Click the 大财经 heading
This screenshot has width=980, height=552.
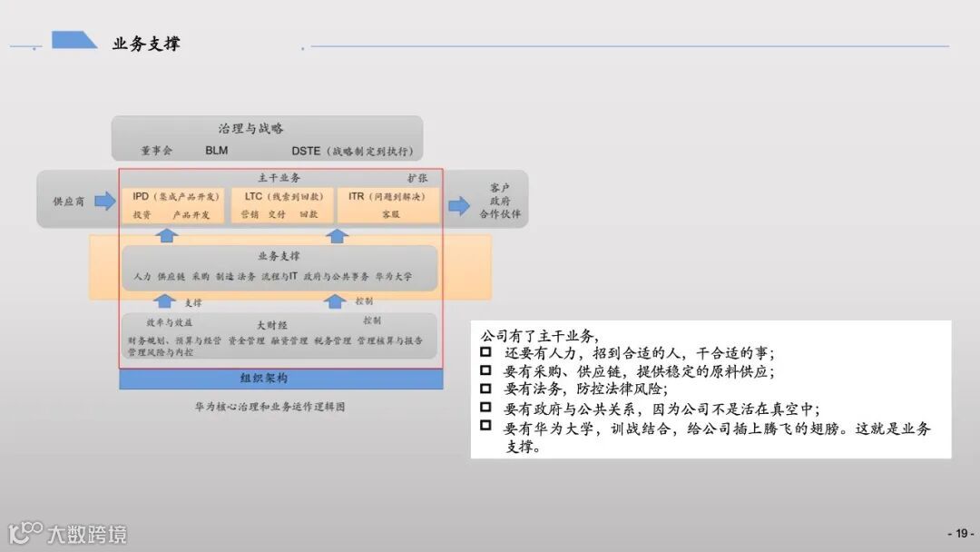(x=272, y=325)
